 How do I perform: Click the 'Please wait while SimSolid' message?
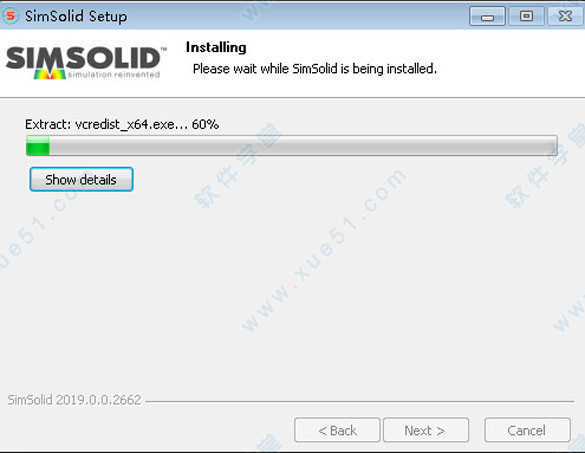pyautogui.click(x=315, y=69)
